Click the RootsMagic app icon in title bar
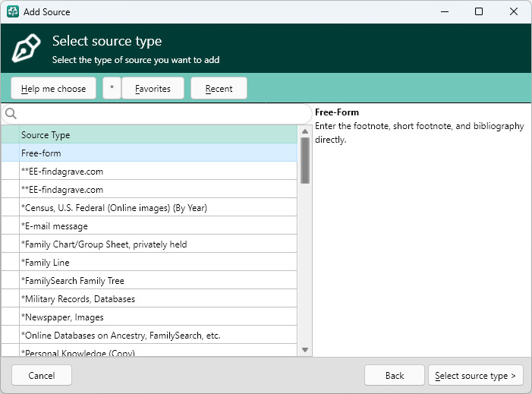Image resolution: width=532 pixels, height=394 pixels. (x=13, y=11)
